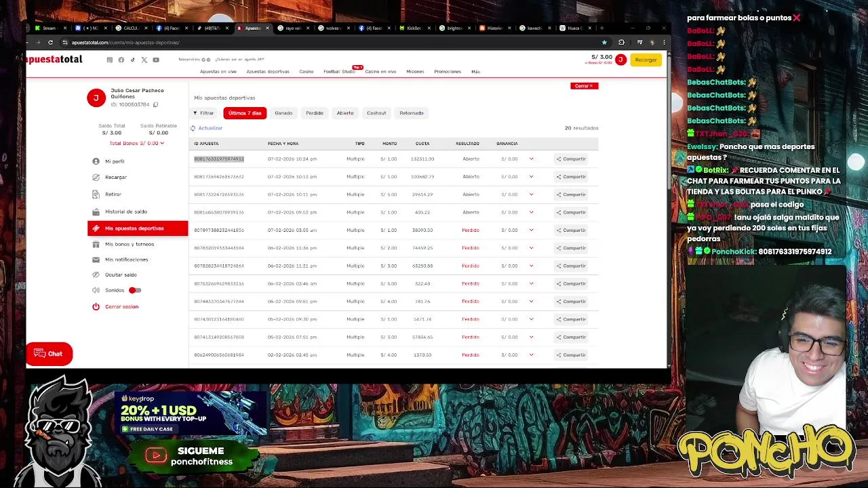The height and width of the screenshot is (488, 868).
Task: Open the X social icon in header
Action: coord(144,60)
